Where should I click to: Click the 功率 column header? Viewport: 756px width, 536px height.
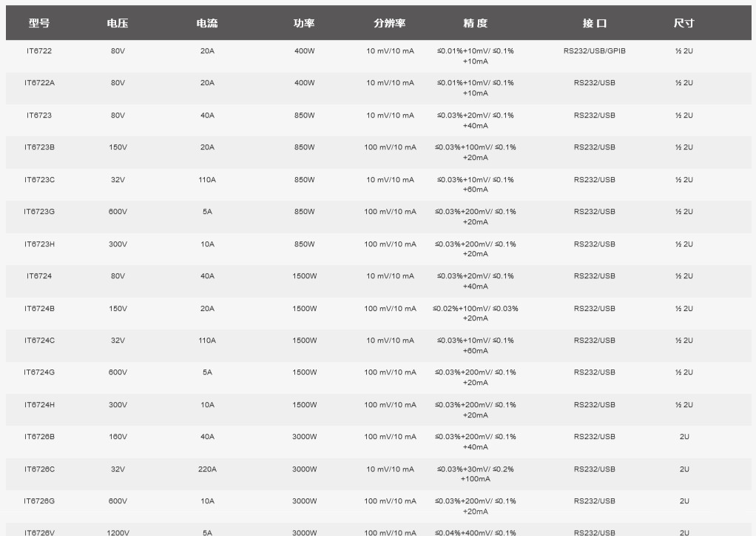click(304, 24)
